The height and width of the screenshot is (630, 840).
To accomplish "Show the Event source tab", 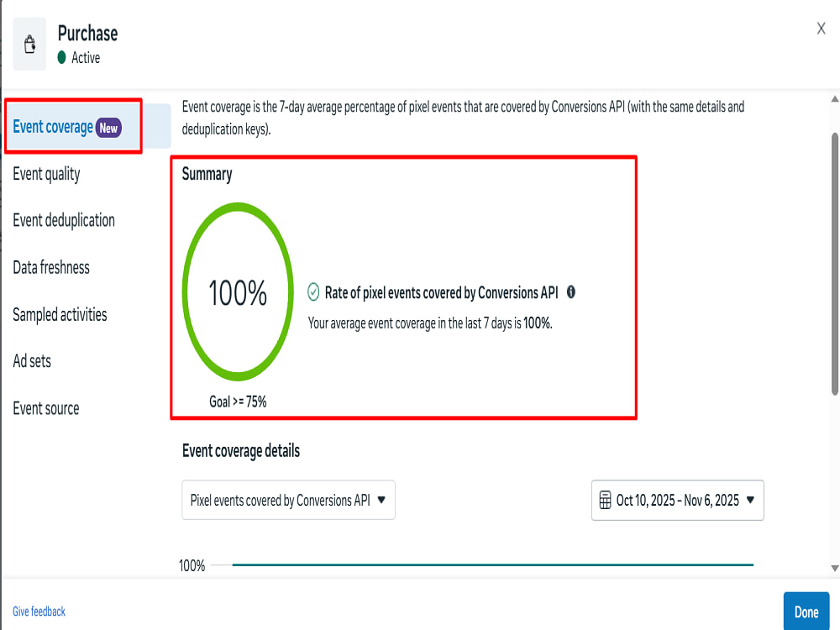I will coord(46,408).
